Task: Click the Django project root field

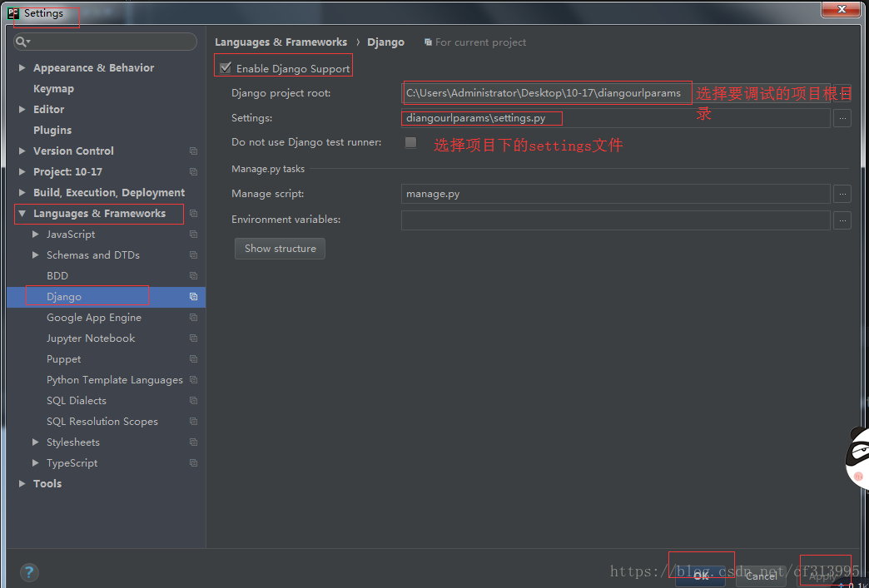Action: (x=615, y=93)
